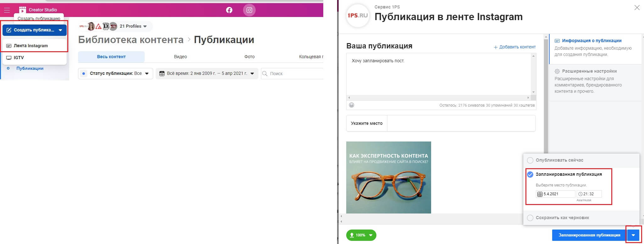Viewport: 644px width, 244px height.
Task: Click the calendar icon in the date filter
Action: (162, 74)
